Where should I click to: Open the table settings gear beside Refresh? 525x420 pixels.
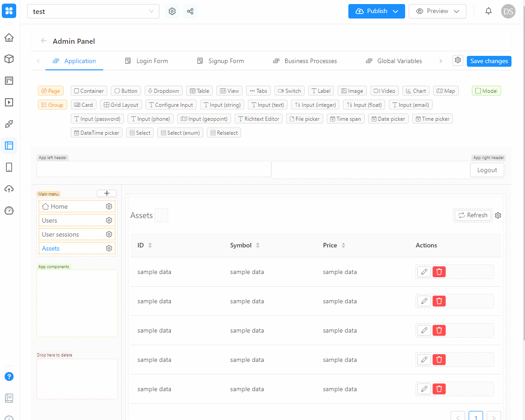[498, 215]
